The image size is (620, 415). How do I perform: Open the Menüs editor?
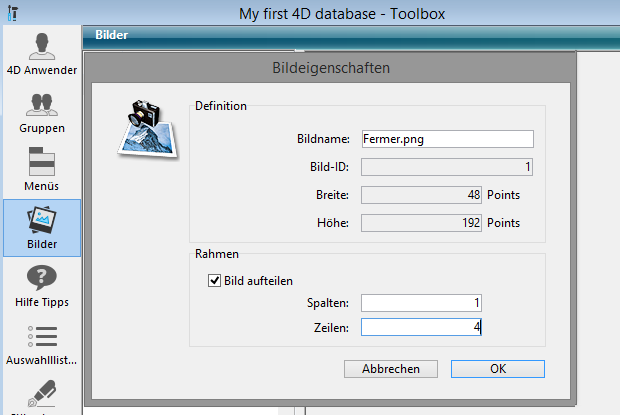(42, 169)
